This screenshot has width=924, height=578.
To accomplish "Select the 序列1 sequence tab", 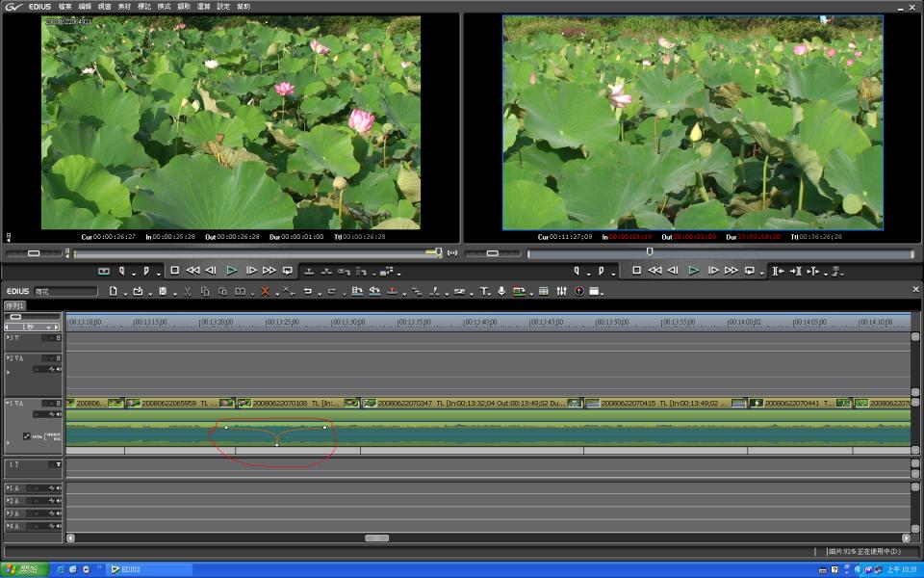I will pos(15,305).
